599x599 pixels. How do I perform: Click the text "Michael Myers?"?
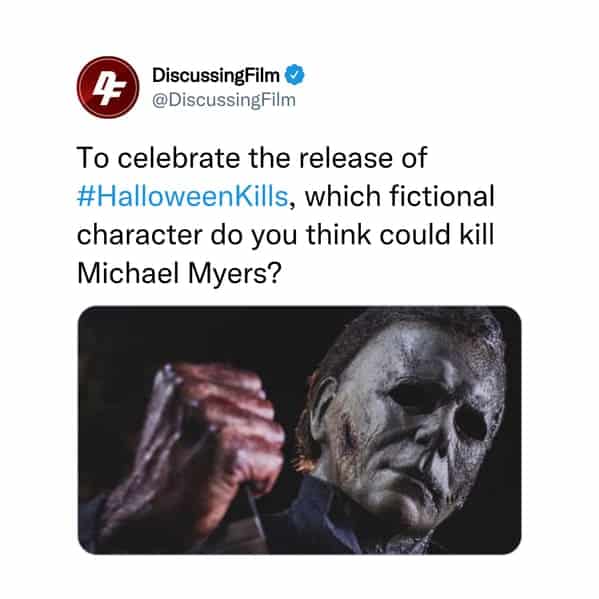179,274
